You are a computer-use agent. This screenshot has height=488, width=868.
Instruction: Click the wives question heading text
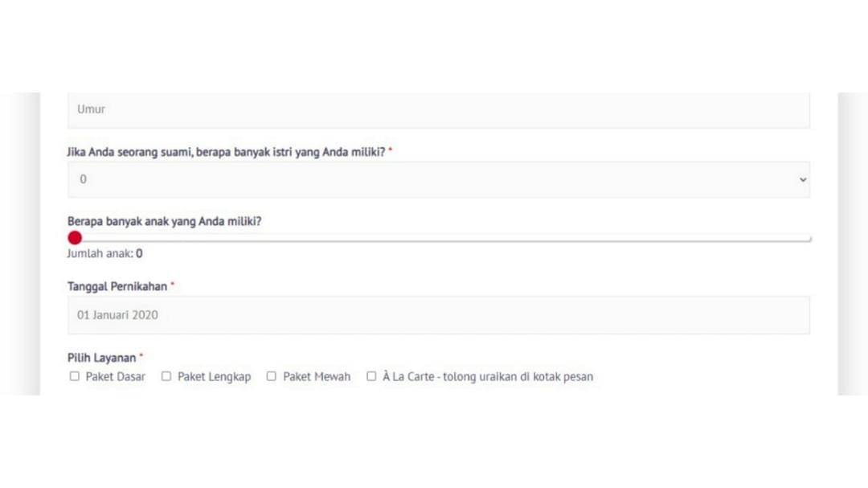(227, 151)
